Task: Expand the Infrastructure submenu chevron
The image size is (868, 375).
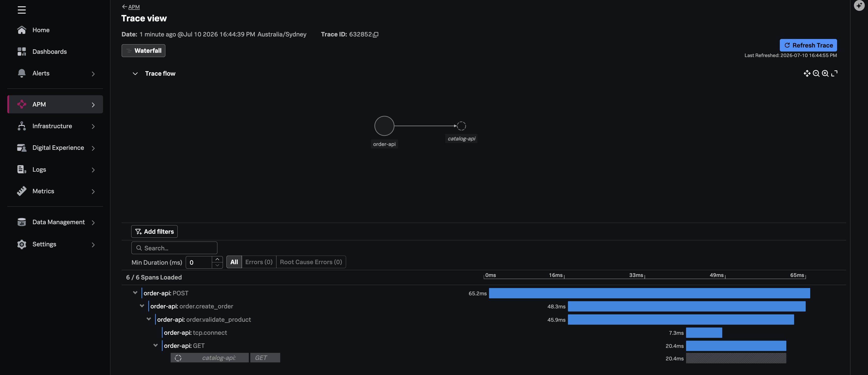Action: point(93,126)
